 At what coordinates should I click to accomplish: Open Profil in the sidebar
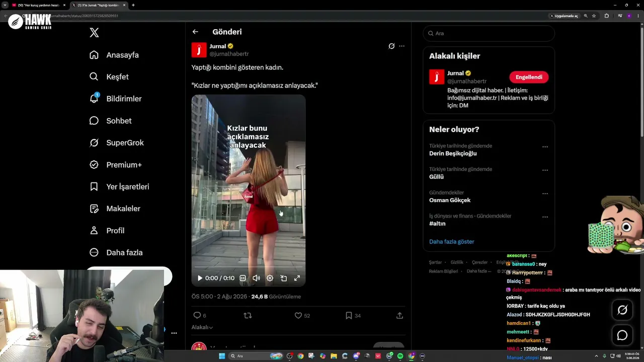[x=107, y=230]
